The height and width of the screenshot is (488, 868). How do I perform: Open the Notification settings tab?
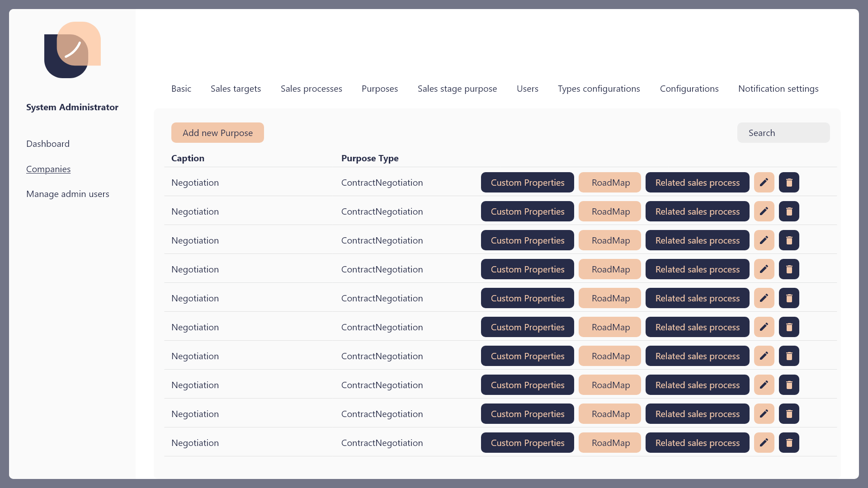[778, 89]
